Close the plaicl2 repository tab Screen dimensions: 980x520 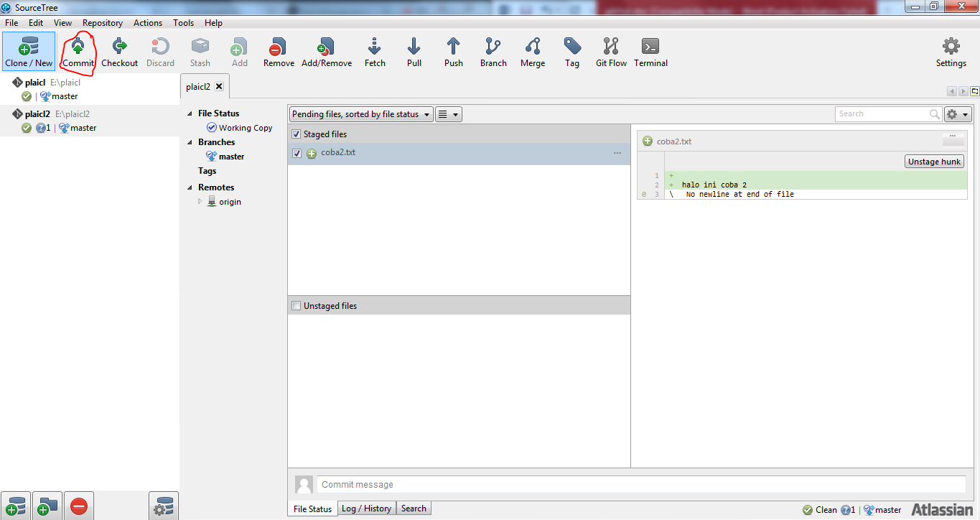219,86
